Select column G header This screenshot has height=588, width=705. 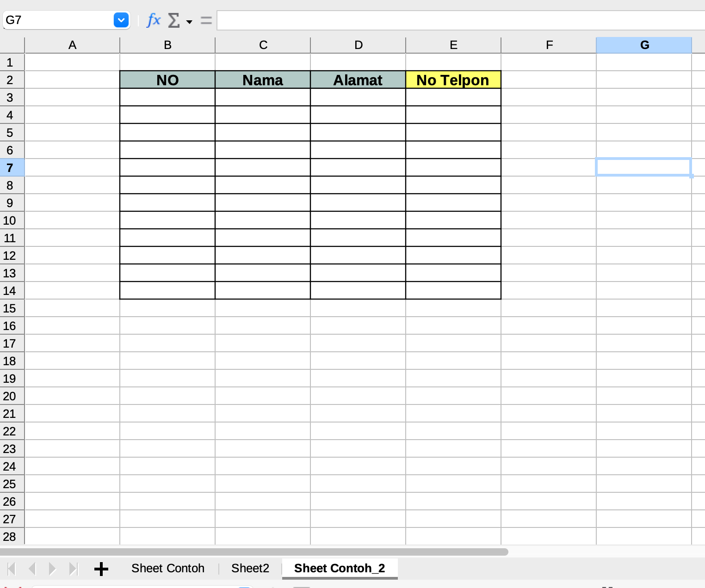tap(644, 45)
